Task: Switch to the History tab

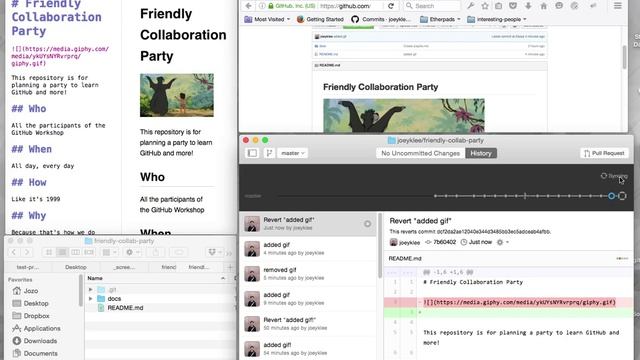Action: point(481,153)
